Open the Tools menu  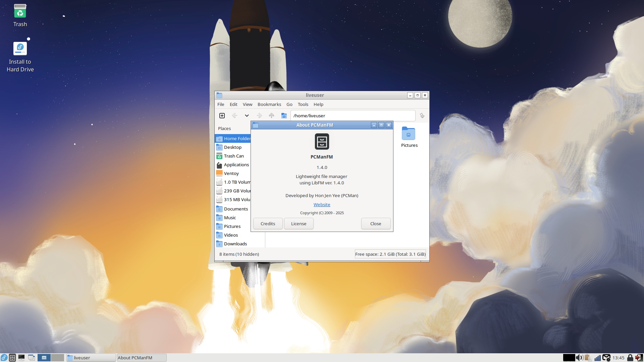click(303, 104)
